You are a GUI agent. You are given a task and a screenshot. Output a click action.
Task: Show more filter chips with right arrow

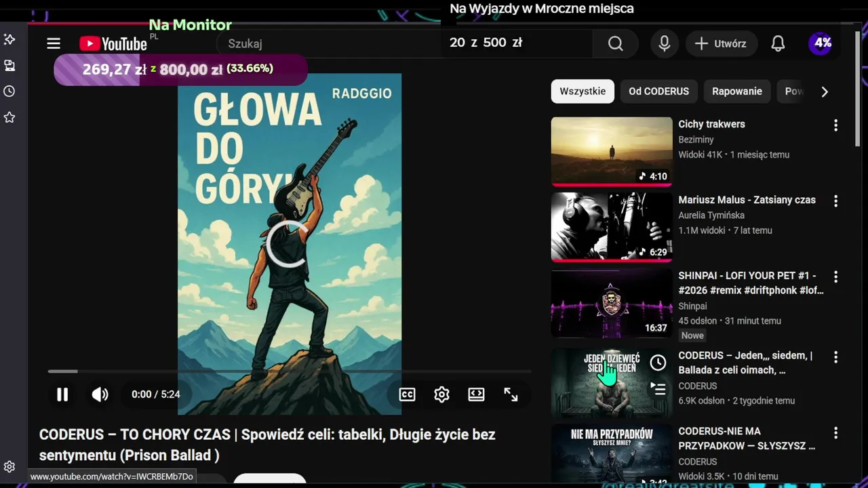825,91
